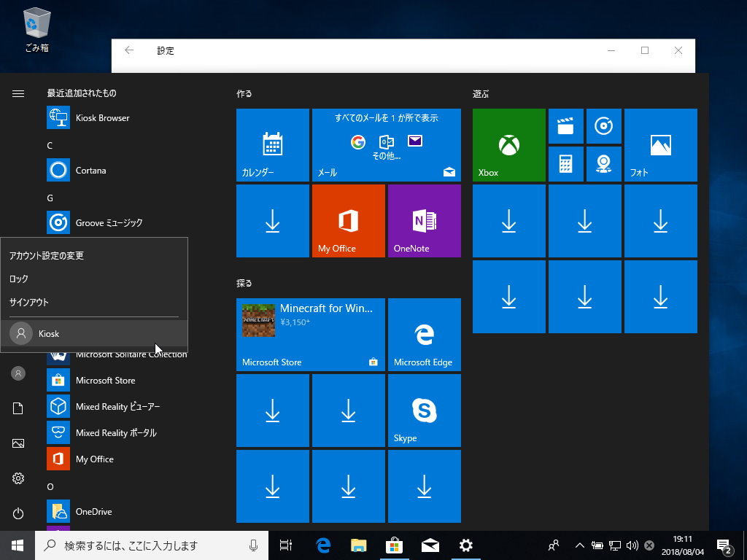Open the Groove music disc tile
Image resolution: width=747 pixels, height=560 pixels.
tap(603, 126)
